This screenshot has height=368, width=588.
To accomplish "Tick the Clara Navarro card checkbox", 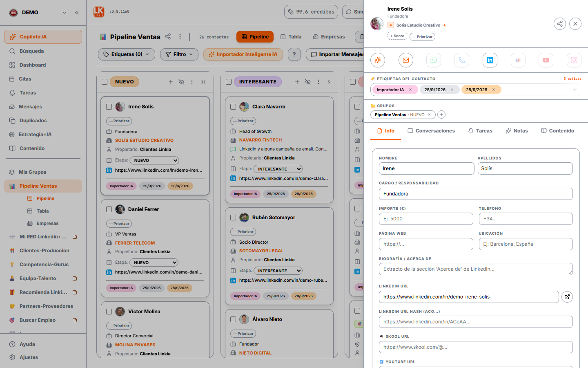I will tap(233, 107).
